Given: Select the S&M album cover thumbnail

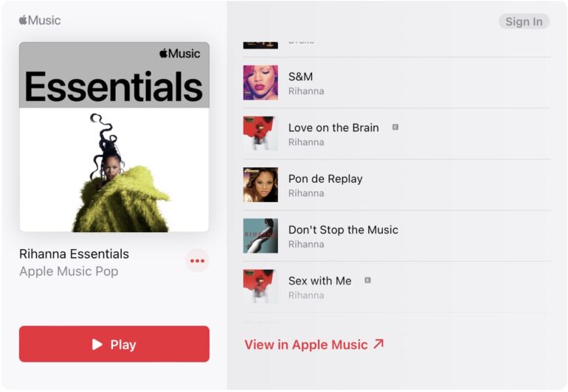Looking at the screenshot, I should point(260,83).
